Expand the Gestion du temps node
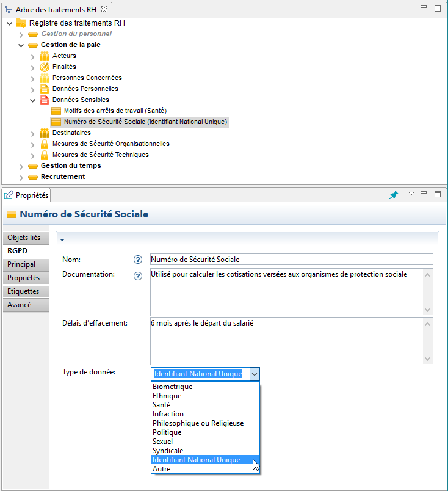Image resolution: width=448 pixels, height=491 pixels. [x=21, y=166]
